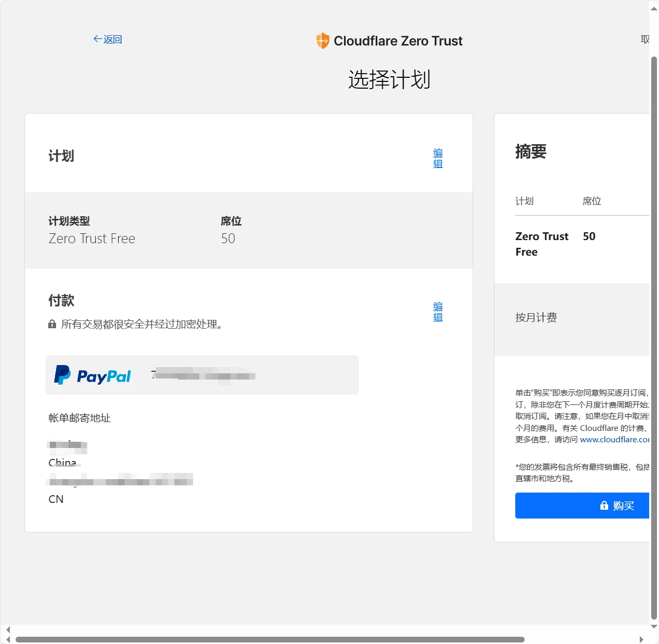Open the 编辑 link for the 付款 section
The width and height of the screenshot is (659, 644).
[x=437, y=311]
